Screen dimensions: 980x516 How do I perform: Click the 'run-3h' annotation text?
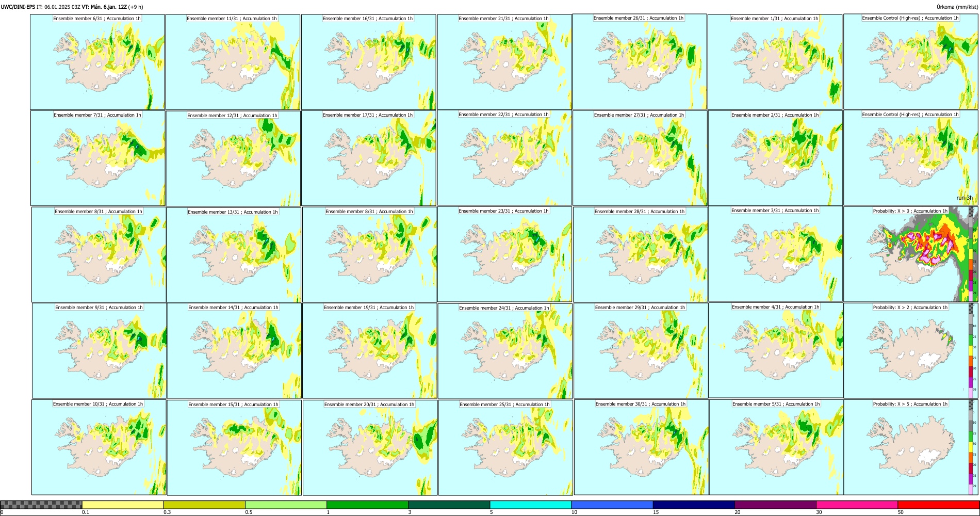point(965,198)
